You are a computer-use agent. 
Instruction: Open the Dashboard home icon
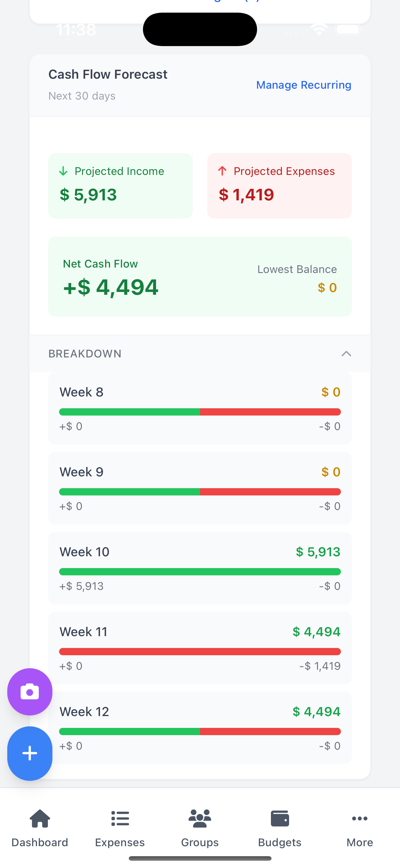tap(40, 819)
